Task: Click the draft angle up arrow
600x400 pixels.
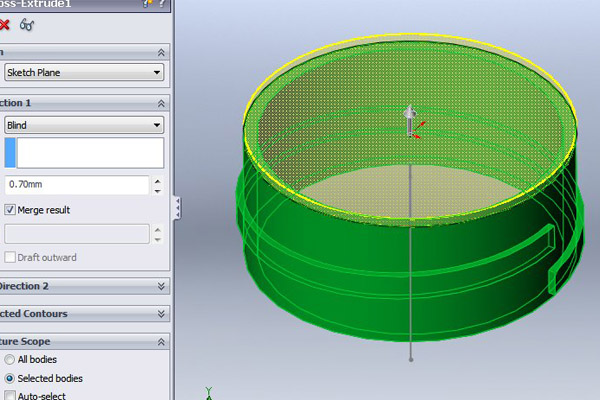Action: pyautogui.click(x=157, y=230)
